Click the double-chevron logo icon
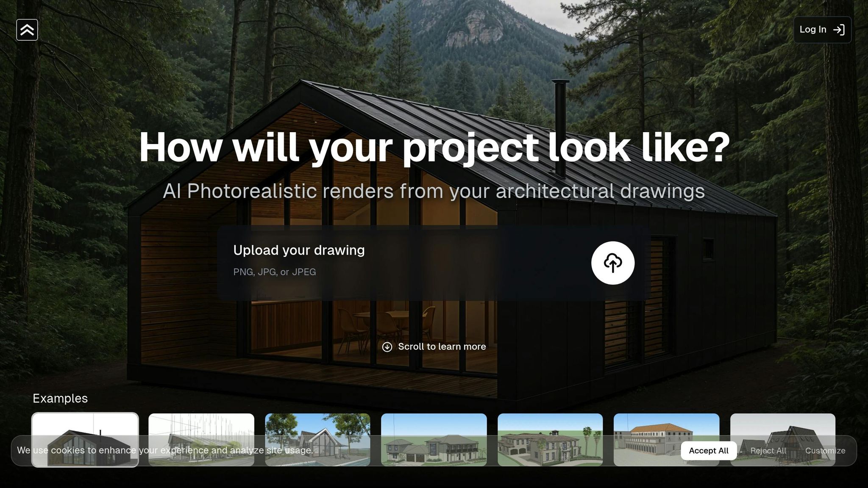 point(27,30)
